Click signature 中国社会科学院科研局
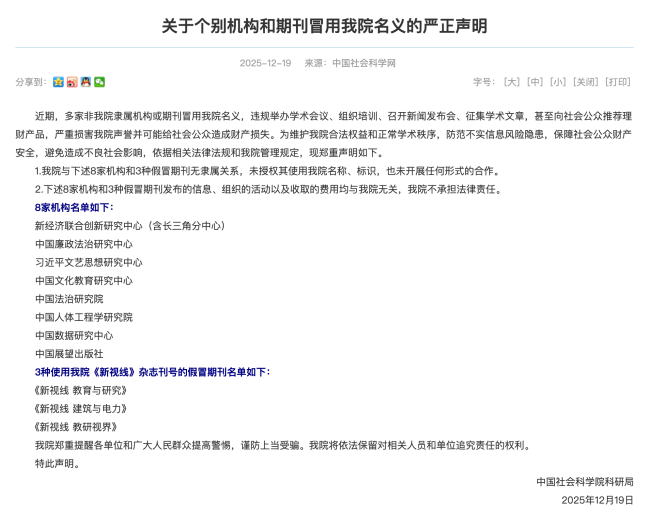 click(x=585, y=482)
